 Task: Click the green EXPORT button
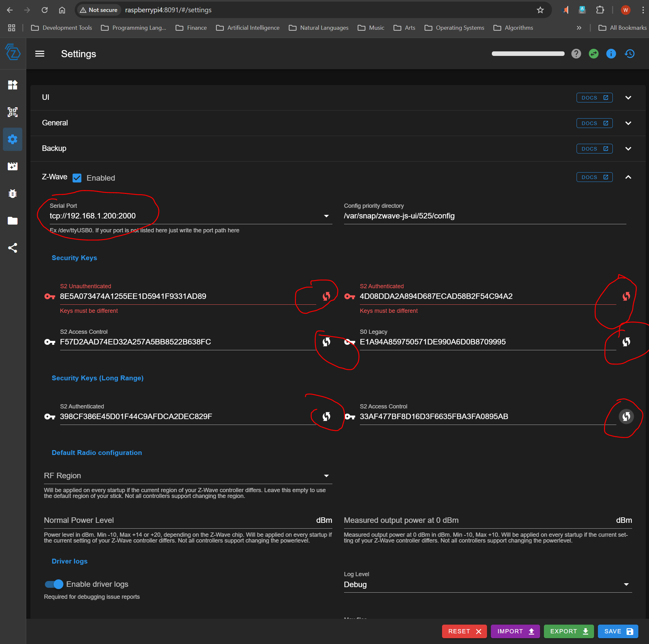point(569,631)
